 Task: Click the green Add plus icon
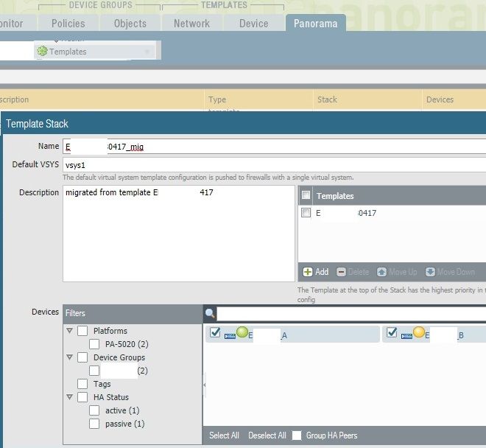pos(308,272)
